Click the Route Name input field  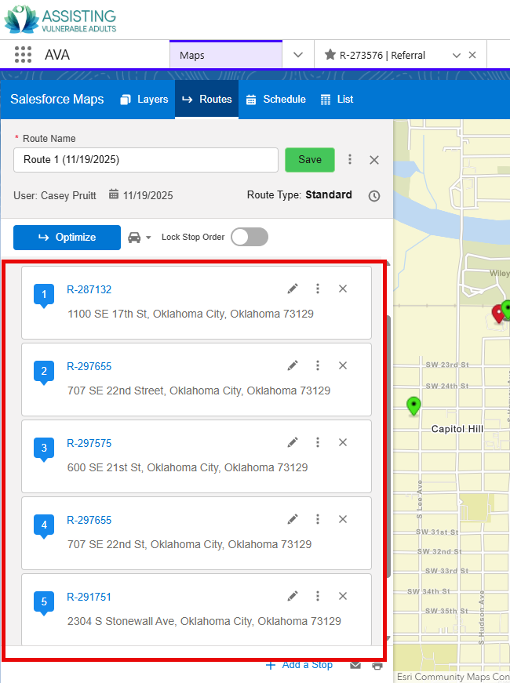point(146,160)
